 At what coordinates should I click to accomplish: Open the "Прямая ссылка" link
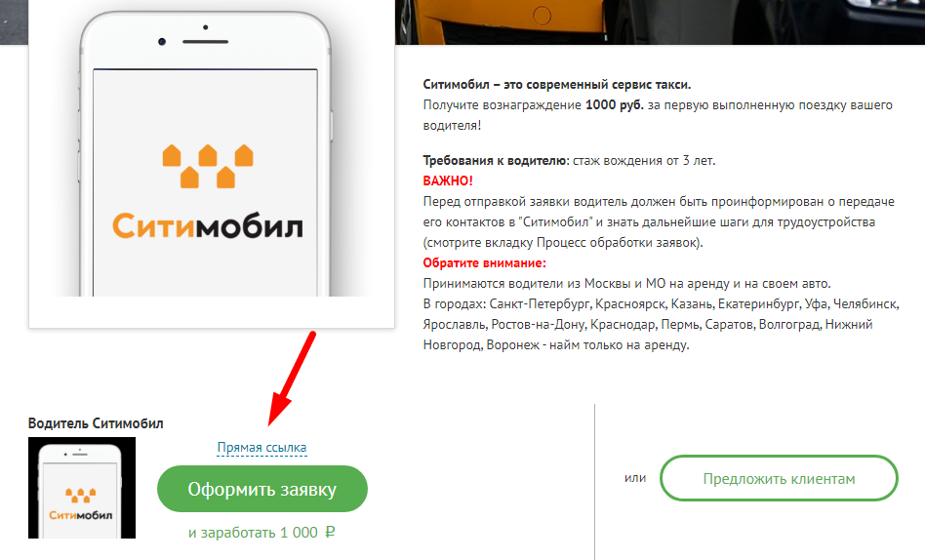tap(261, 447)
